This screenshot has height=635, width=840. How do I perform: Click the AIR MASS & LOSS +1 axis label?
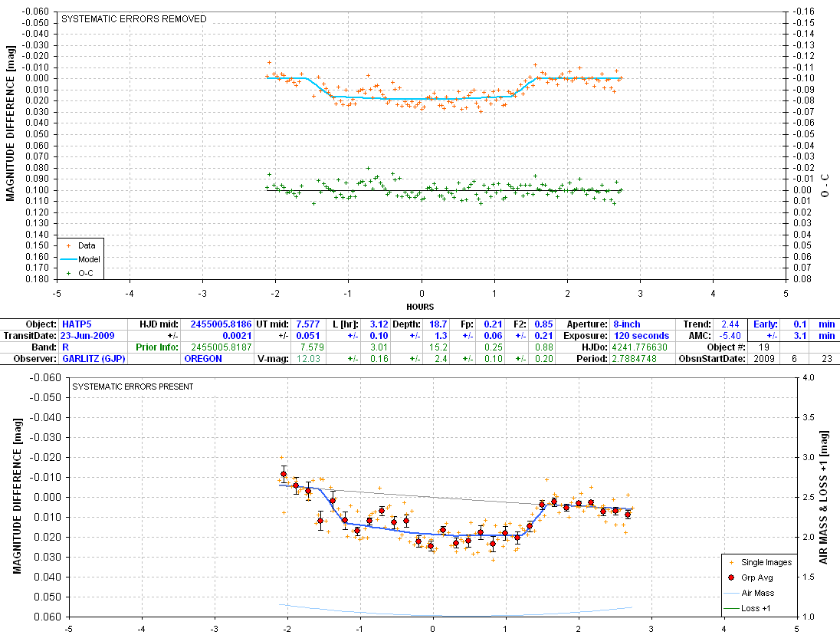pos(823,497)
